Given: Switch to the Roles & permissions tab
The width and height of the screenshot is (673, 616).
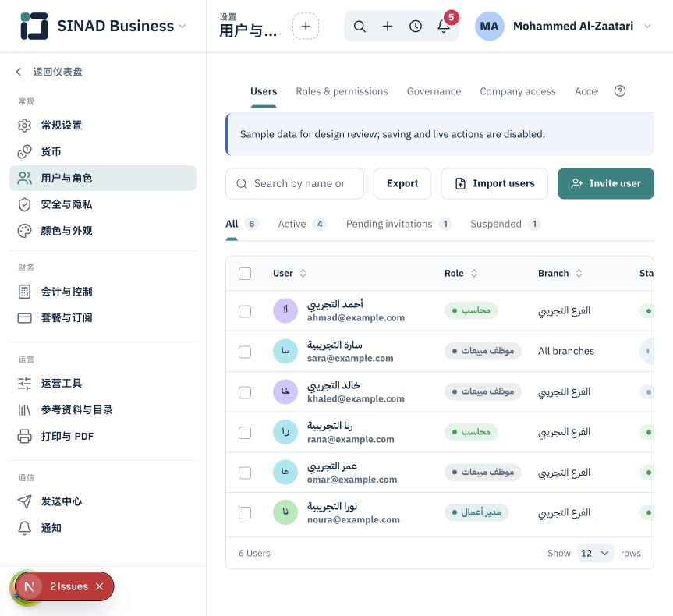Looking at the screenshot, I should tap(342, 91).
